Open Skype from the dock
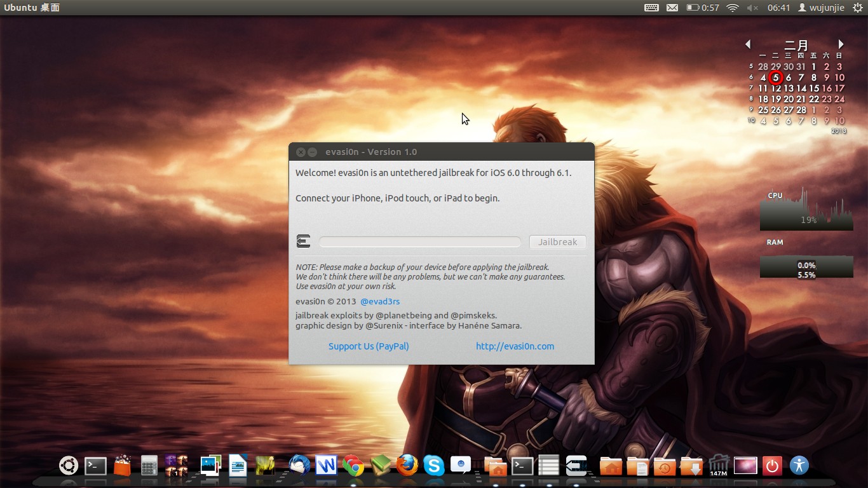 point(434,466)
